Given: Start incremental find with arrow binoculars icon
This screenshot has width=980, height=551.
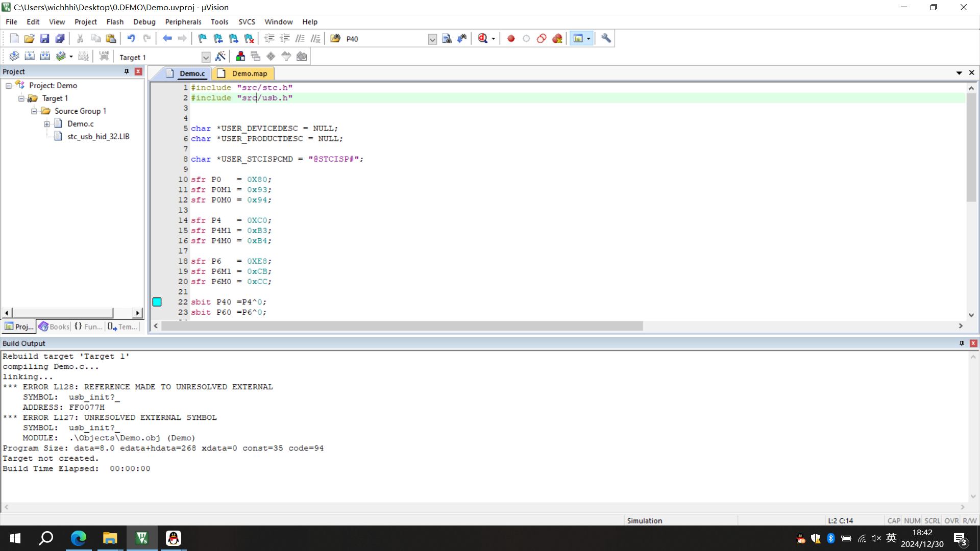Looking at the screenshot, I should 462,38.
